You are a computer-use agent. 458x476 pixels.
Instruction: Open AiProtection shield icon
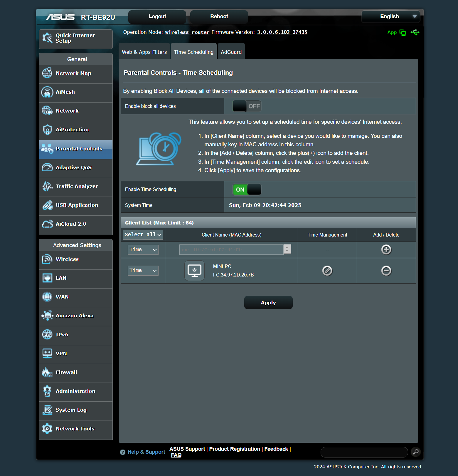click(47, 130)
